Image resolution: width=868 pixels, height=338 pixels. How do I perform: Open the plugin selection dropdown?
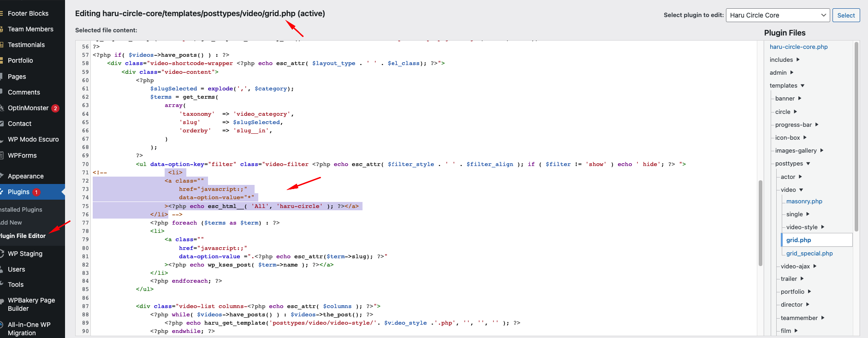coord(778,15)
